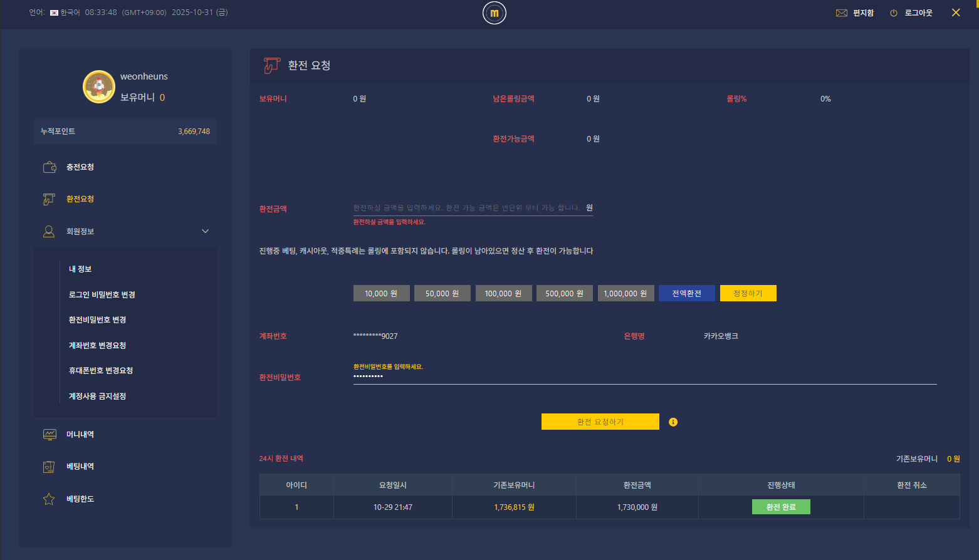
Task: Click the center M logo
Action: pyautogui.click(x=494, y=13)
